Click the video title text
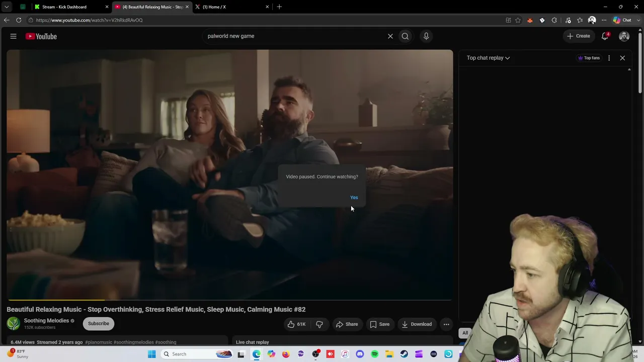Viewport: 644px width, 362px height. click(x=156, y=310)
